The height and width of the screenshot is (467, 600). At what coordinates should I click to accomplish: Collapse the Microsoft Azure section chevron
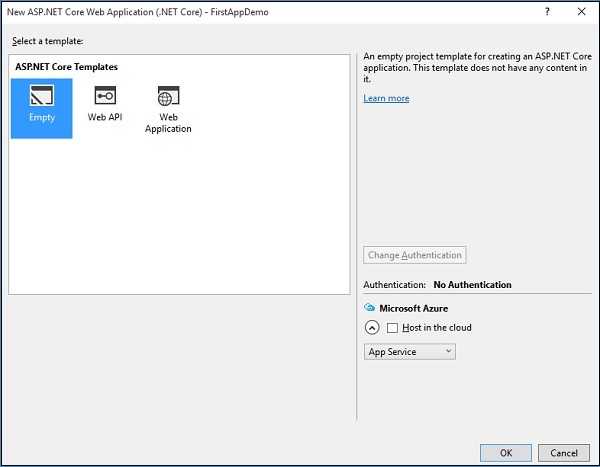(371, 328)
